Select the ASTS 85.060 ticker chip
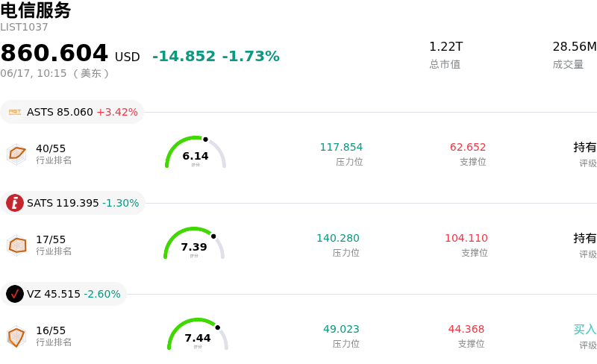The width and height of the screenshot is (597, 364). (72, 112)
